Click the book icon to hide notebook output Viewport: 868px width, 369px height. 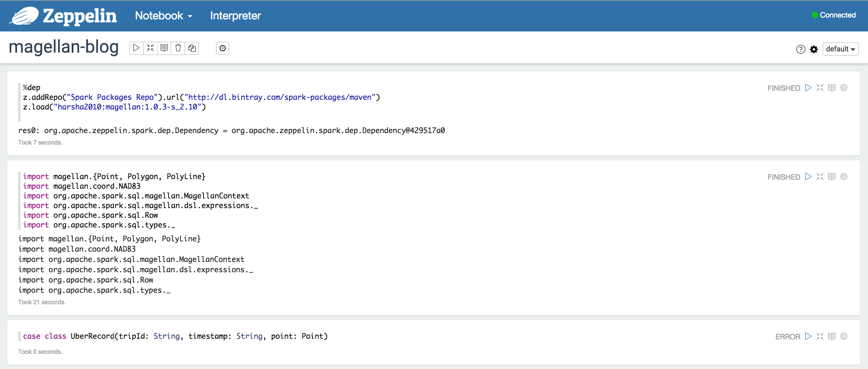(x=165, y=48)
